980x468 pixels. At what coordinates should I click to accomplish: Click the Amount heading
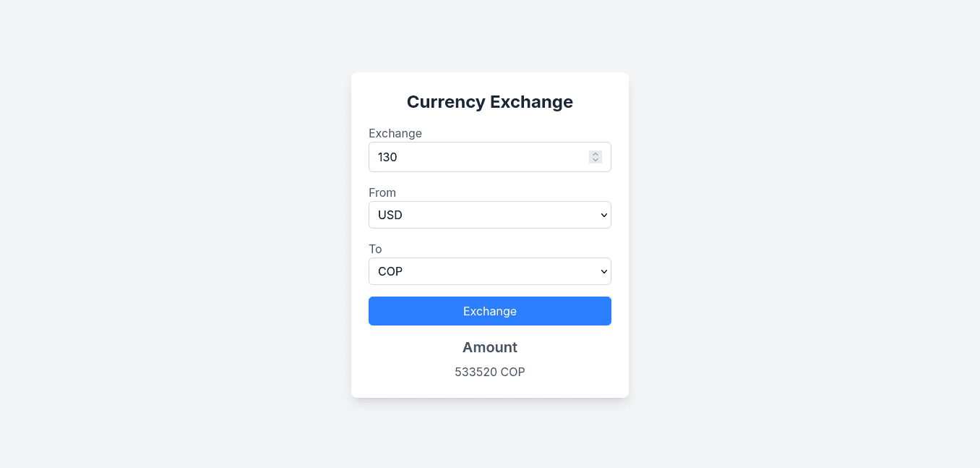click(490, 347)
